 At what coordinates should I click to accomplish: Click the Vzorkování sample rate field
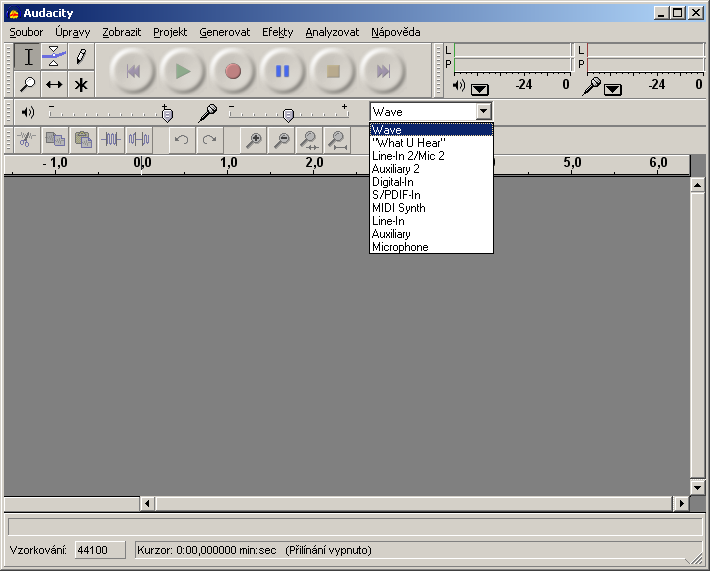tap(100, 550)
